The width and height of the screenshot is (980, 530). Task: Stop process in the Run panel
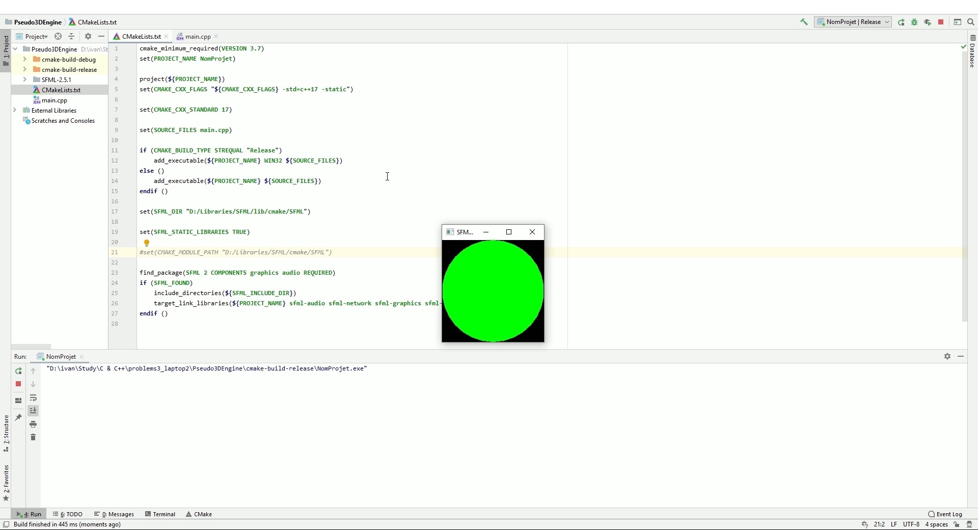(18, 384)
